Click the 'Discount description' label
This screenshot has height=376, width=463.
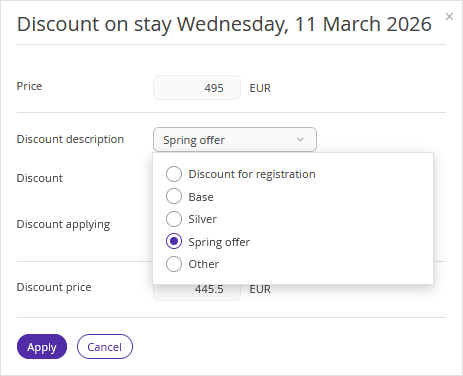(x=70, y=139)
